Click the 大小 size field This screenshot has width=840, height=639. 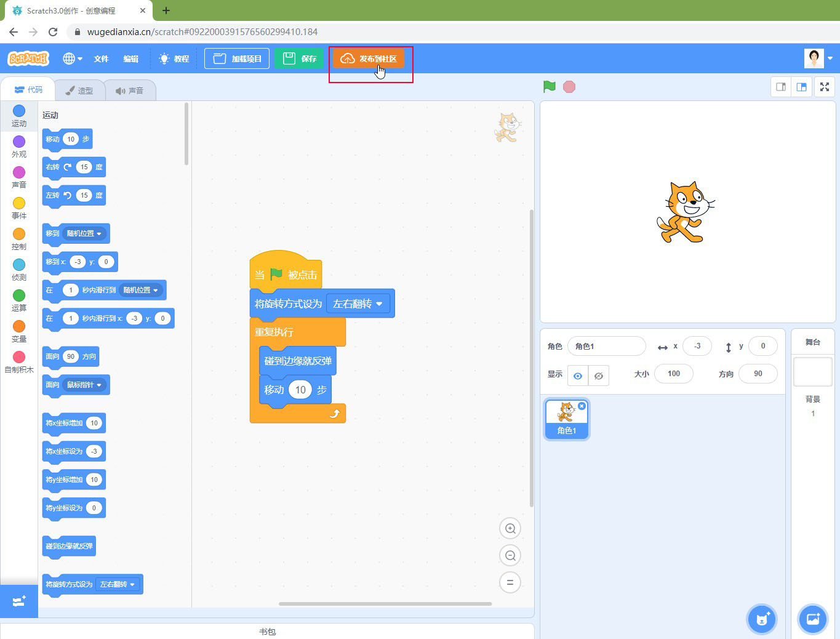click(674, 374)
